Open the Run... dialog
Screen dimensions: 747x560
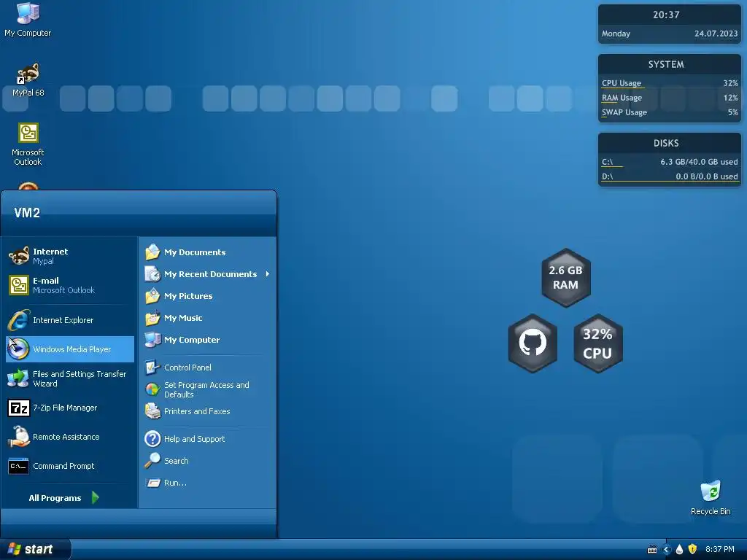[x=207, y=483]
